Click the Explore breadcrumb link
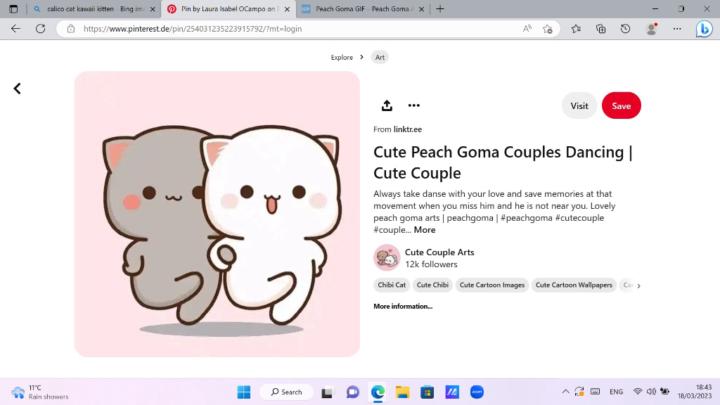 tap(342, 57)
